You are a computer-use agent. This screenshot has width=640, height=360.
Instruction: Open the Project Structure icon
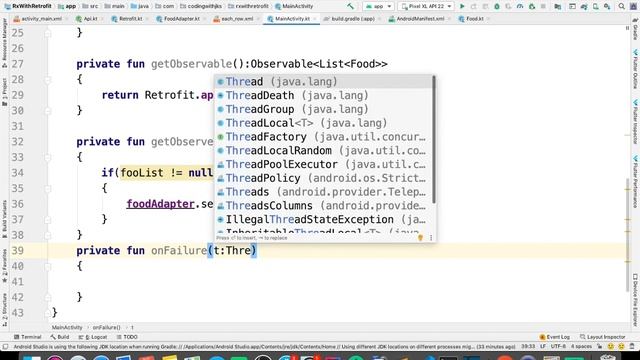tap(558, 7)
